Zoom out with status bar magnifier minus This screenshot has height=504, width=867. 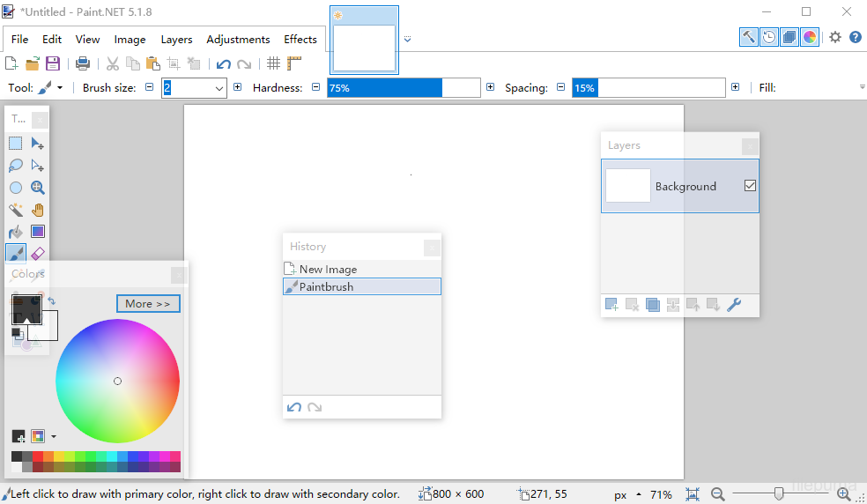718,494
